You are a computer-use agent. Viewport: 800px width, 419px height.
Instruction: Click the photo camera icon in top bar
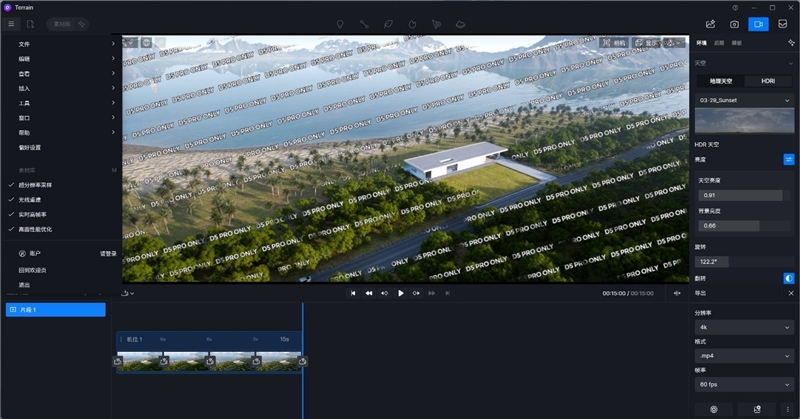coord(734,23)
